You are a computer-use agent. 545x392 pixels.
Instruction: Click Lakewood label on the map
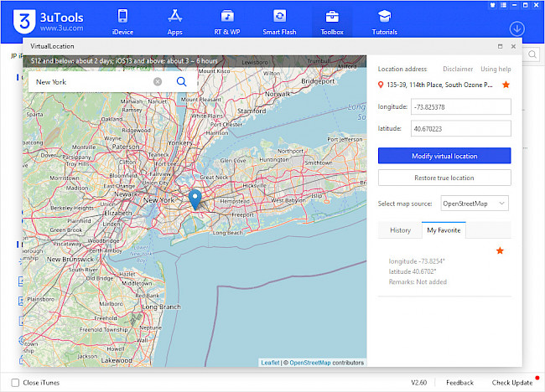[x=117, y=360]
